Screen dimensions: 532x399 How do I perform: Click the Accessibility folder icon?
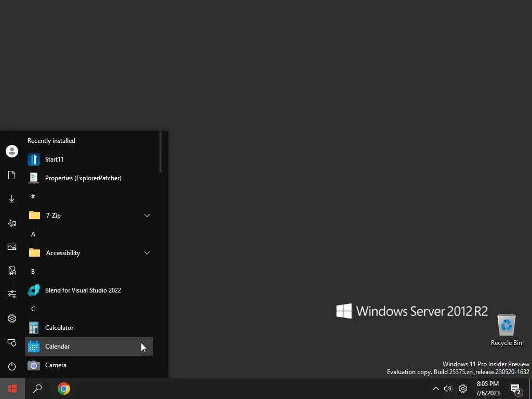click(x=34, y=253)
